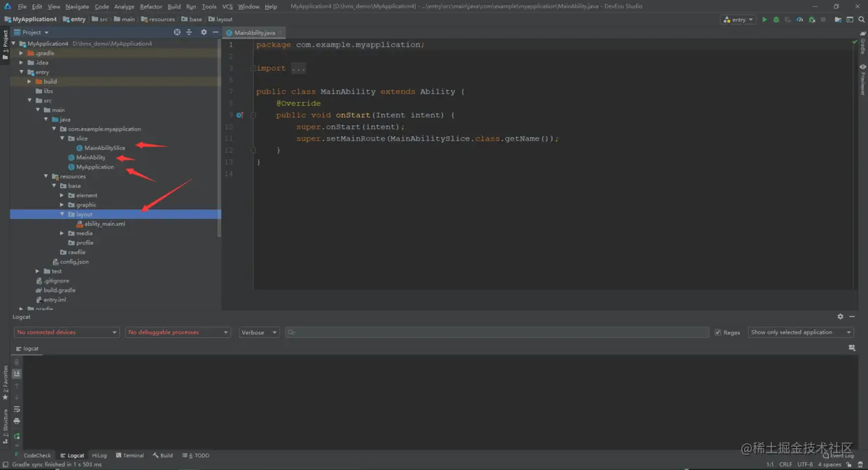Click the override gutter icon on line 9
868x470 pixels.
tap(239, 115)
